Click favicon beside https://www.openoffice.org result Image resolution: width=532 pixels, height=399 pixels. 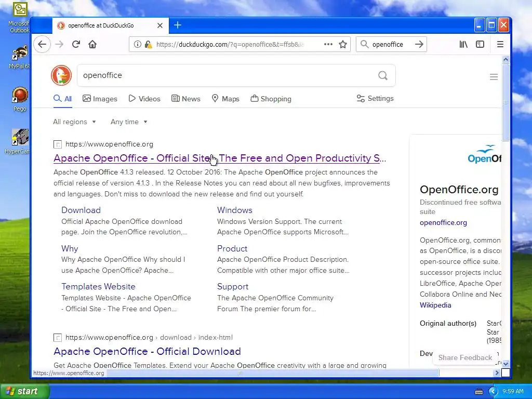click(58, 144)
